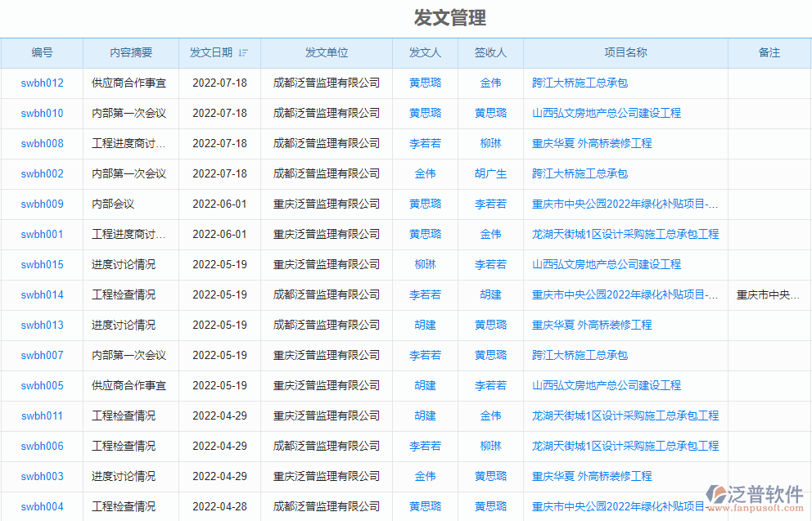812x521 pixels.
Task: Sort table by 发文日期 using the sort icon
Action: [243, 52]
